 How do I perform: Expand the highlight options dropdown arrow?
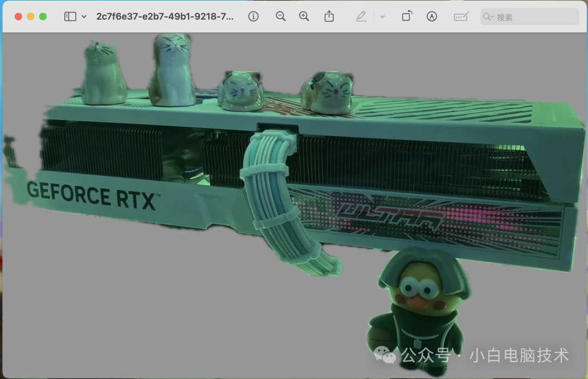point(383,17)
